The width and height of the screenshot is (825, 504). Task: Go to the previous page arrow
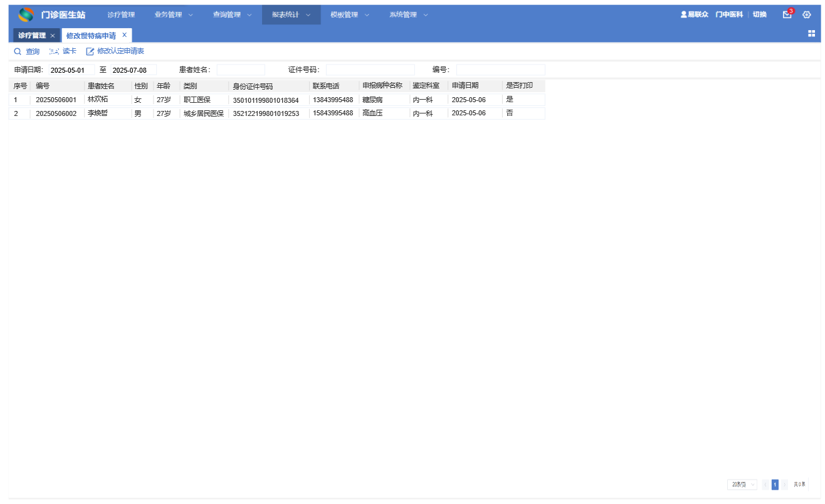[765, 485]
